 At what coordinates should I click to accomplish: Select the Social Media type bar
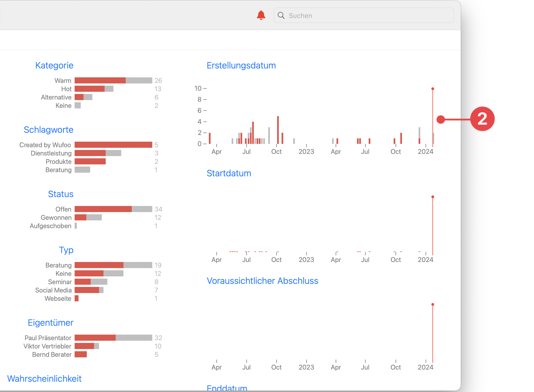click(x=89, y=290)
